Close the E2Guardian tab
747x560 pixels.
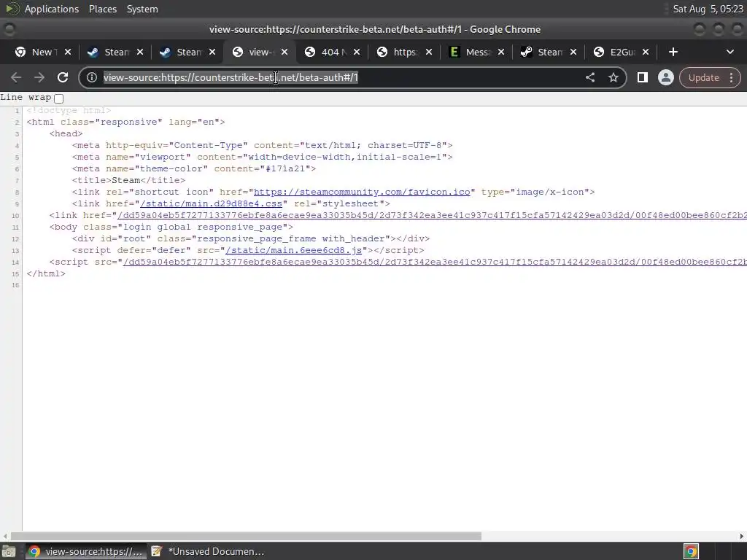646,52
